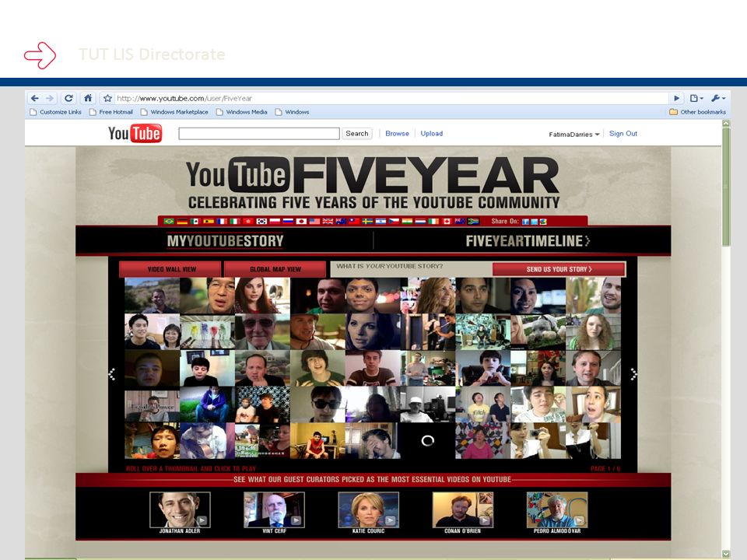Viewport: 747px width, 560px height.
Task: Play Pedro Almodóvar's curator video
Action: (x=557, y=509)
